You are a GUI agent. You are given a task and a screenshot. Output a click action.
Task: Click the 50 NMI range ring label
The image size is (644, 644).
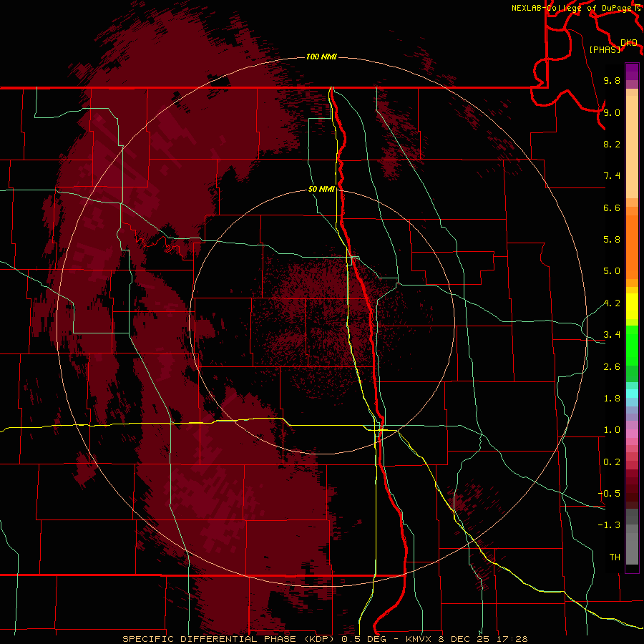coord(321,190)
